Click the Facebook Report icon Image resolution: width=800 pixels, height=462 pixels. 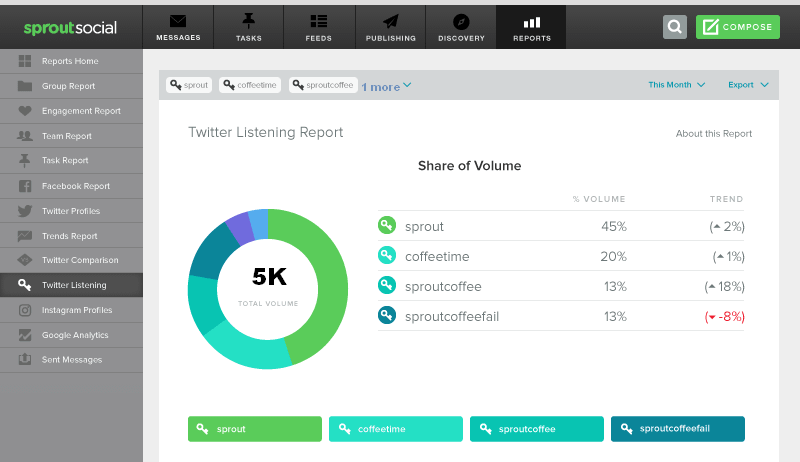coord(24,186)
